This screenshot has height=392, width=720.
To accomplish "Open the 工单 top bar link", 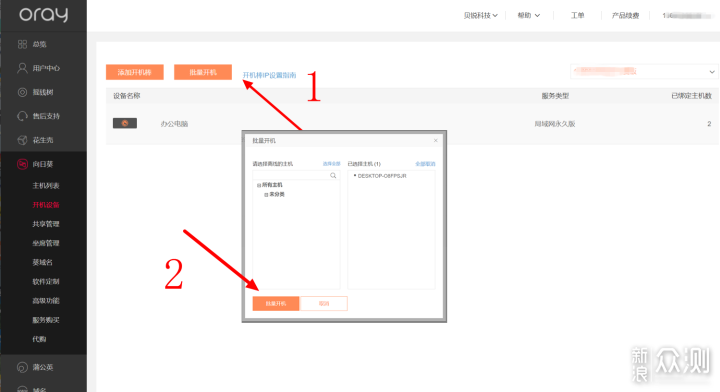I will (x=577, y=16).
